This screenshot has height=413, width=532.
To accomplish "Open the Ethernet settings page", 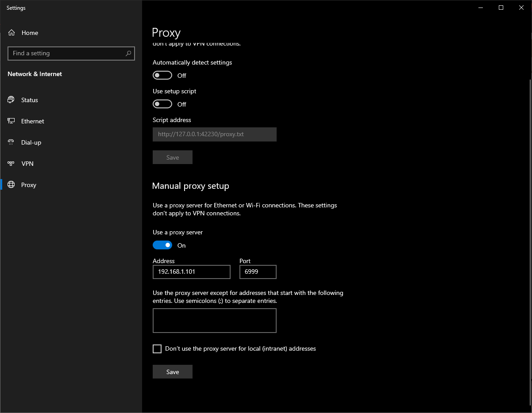I will tap(33, 121).
